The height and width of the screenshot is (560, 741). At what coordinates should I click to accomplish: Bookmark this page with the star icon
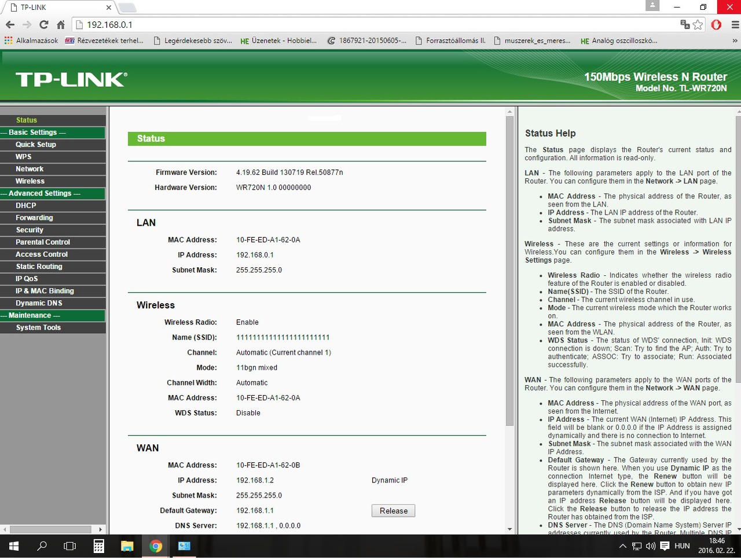click(x=698, y=24)
